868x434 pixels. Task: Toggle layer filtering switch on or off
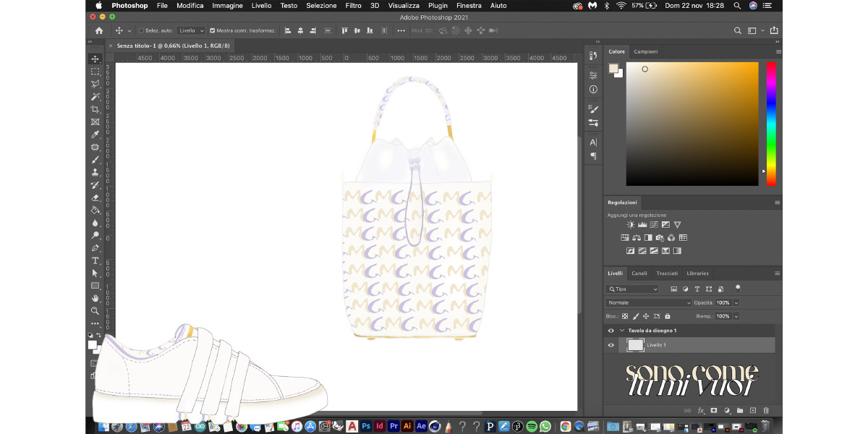pyautogui.click(x=738, y=288)
